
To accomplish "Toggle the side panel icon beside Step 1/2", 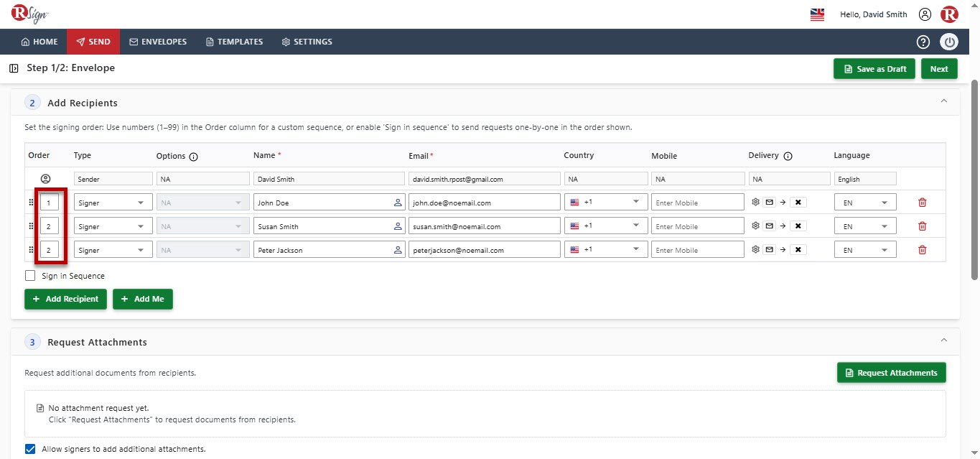I will 14,68.
